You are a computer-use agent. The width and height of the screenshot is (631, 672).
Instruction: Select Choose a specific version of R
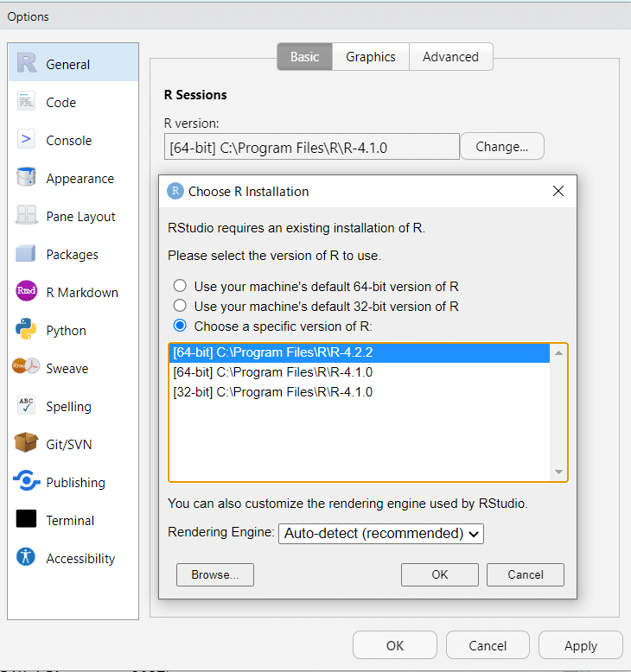[x=180, y=326]
